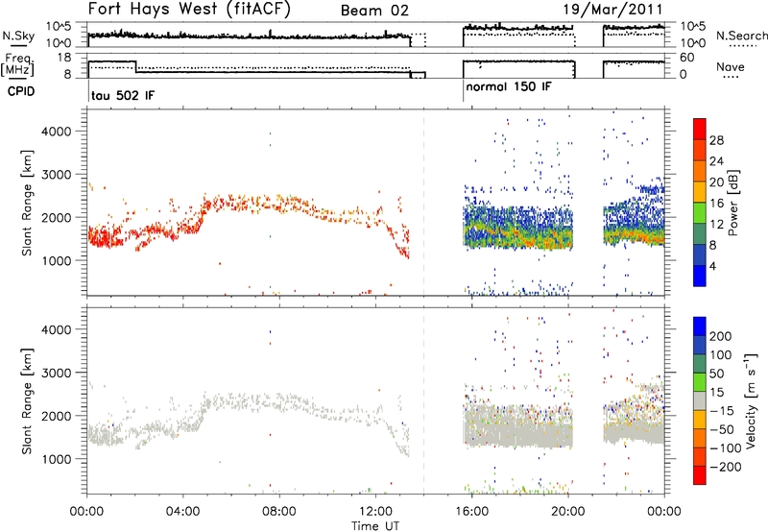Click the "28" power colorbar label
The width and height of the screenshot is (768, 532).
click(716, 140)
